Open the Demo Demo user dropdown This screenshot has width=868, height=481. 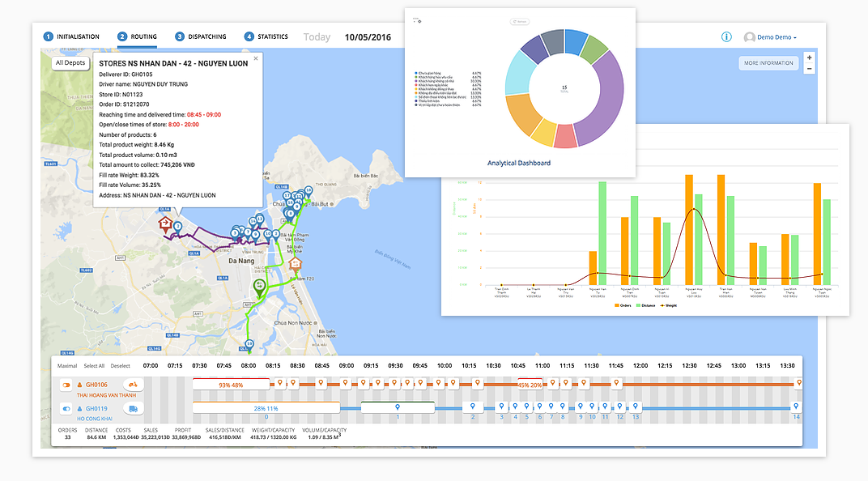click(775, 37)
